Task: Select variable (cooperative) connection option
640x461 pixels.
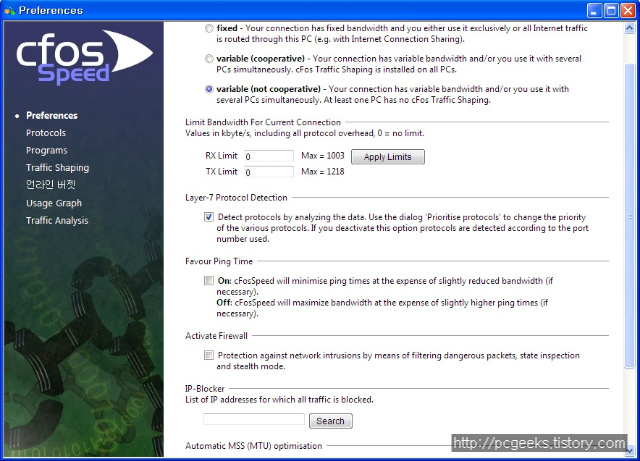Action: (x=209, y=59)
